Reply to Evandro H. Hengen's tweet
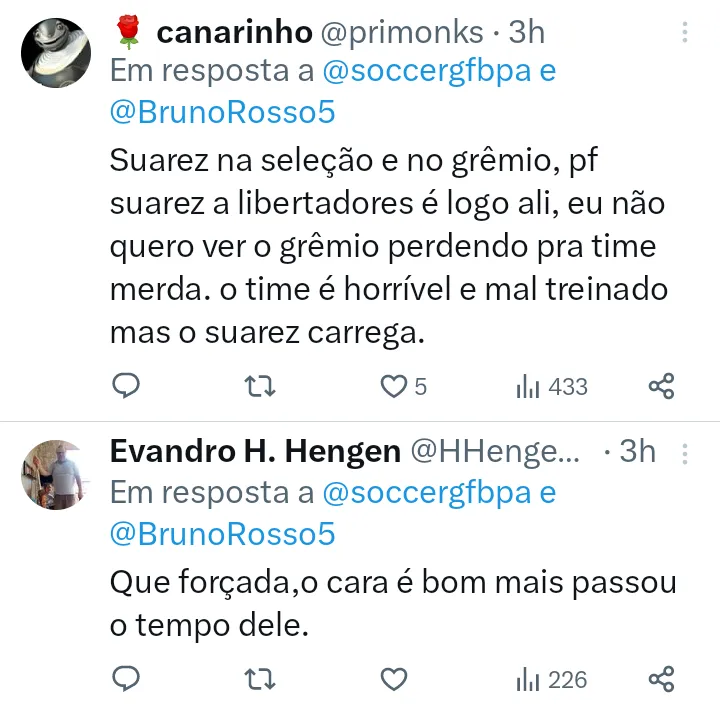This screenshot has height=704, width=720. pos(125,679)
